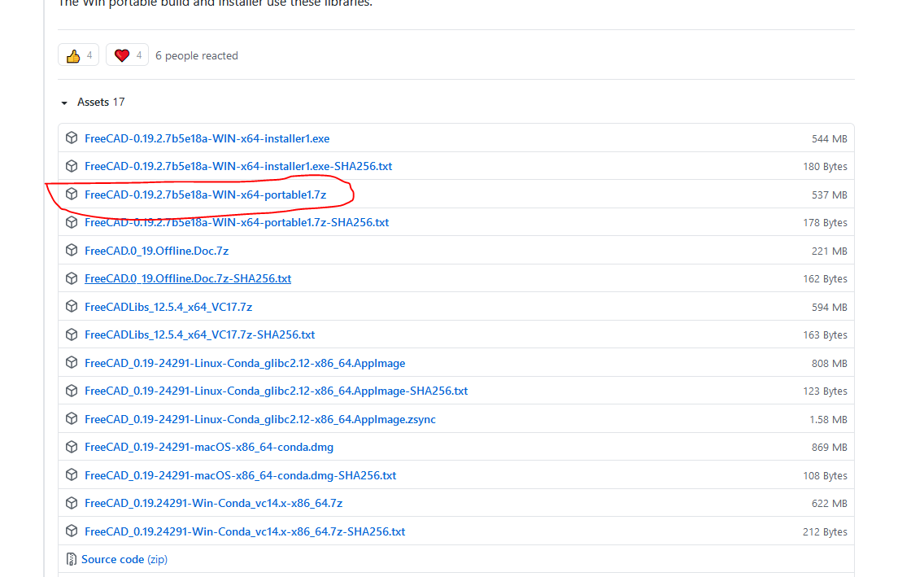Viewport: 924px width, 577px height.
Task: Click package icon beside conda.dmg-SHA256.txt
Action: tap(72, 474)
